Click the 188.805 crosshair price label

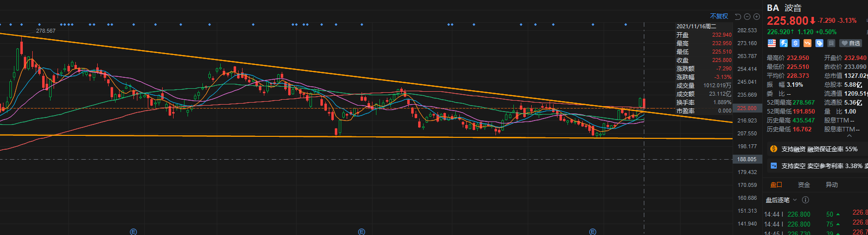(746, 159)
